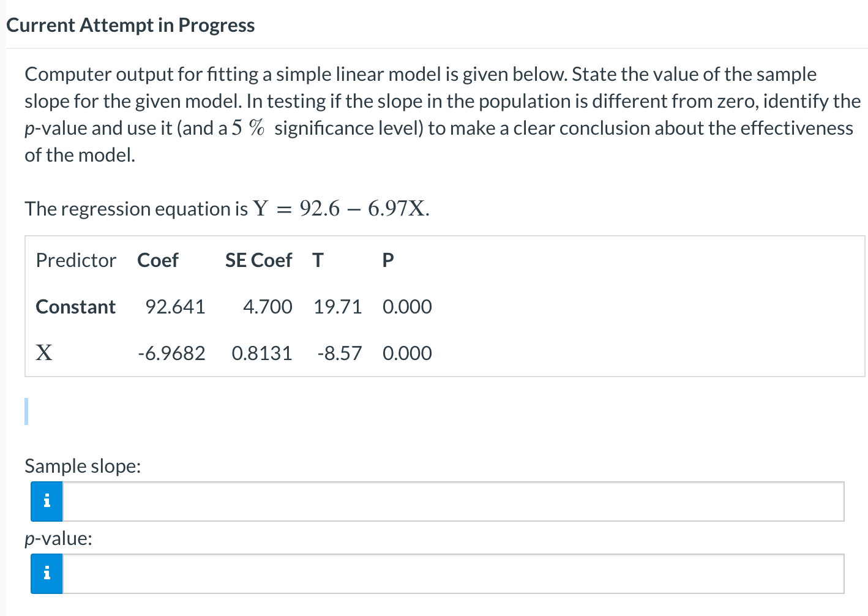Click the X predictor row label
Viewport: 868px width, 616px height.
click(43, 353)
